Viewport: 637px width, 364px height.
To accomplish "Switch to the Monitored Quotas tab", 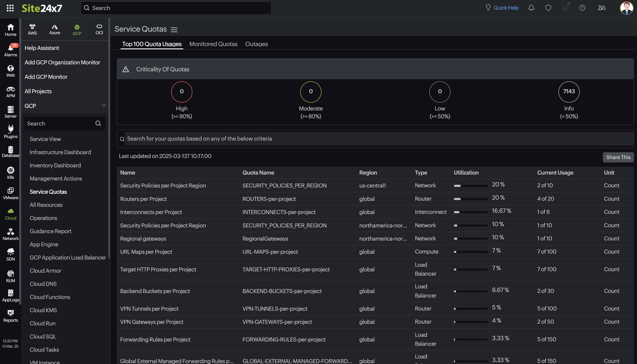I will point(213,44).
